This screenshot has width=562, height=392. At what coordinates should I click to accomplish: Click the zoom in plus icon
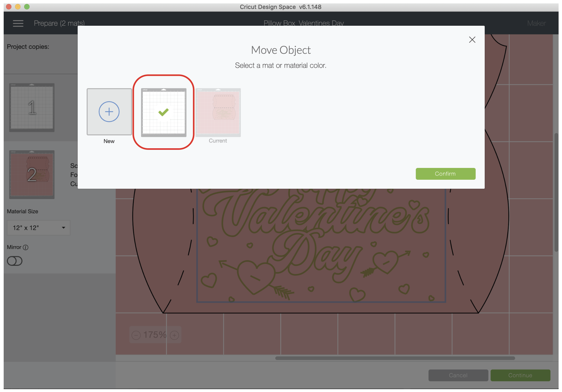174,335
